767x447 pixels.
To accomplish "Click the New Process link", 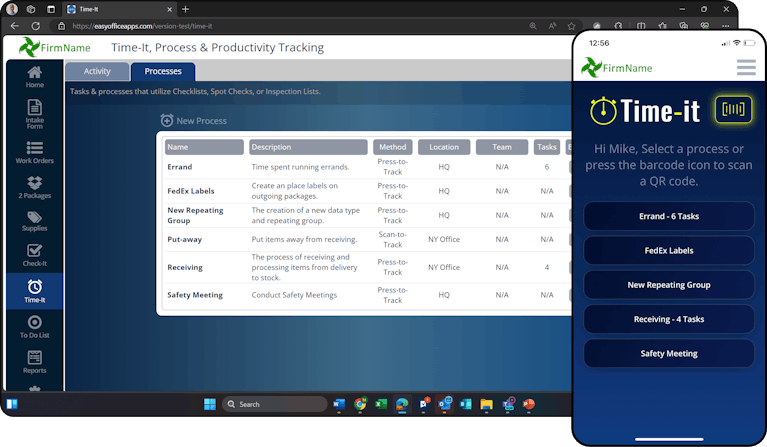I will click(x=201, y=121).
